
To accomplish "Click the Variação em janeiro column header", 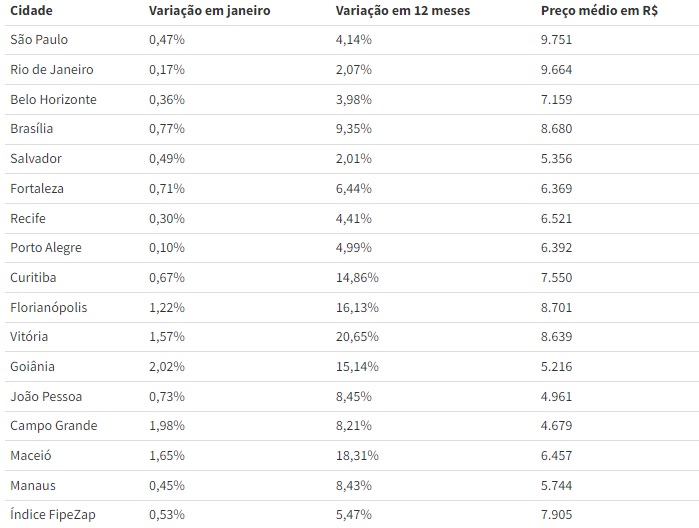I will [210, 11].
